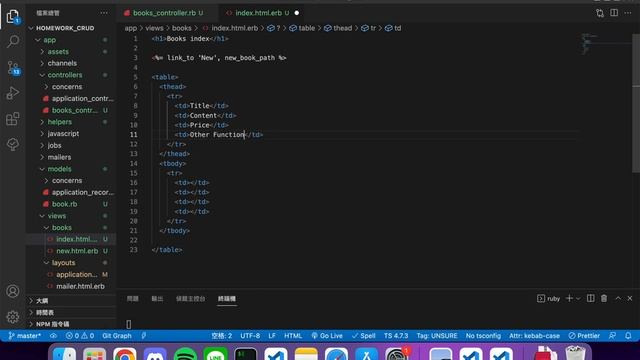Switch to the books_controller.rb tab

164,13
